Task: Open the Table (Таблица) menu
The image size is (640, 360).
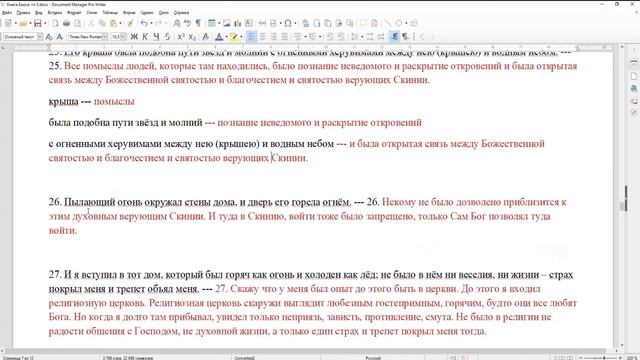Action: 110,13
